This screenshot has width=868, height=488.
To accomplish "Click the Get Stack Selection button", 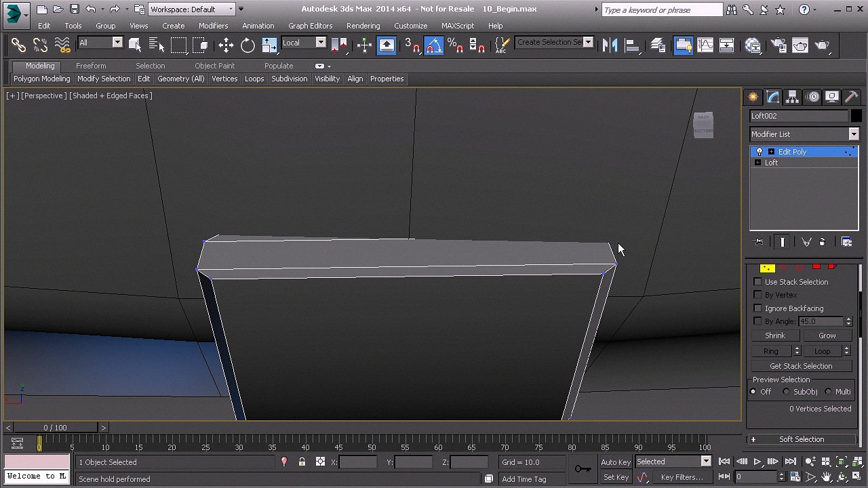I will point(801,366).
